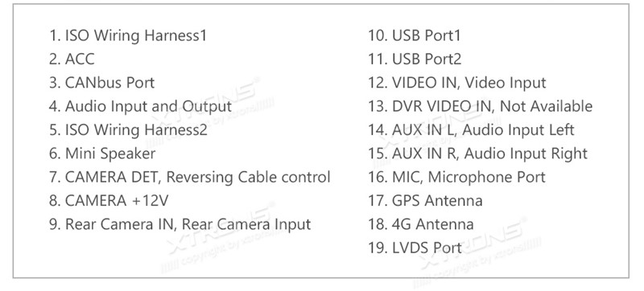Click the CANbus Port label
The width and height of the screenshot is (644, 291).
pos(101,83)
